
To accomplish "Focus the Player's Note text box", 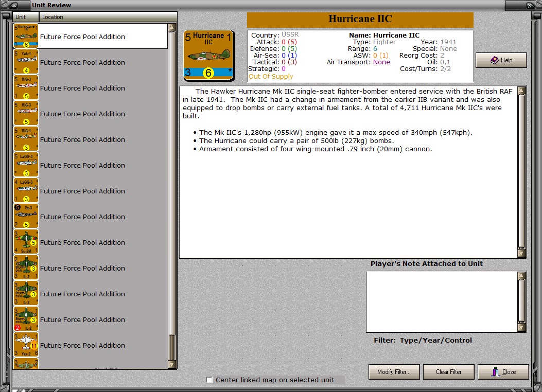I will [442, 302].
